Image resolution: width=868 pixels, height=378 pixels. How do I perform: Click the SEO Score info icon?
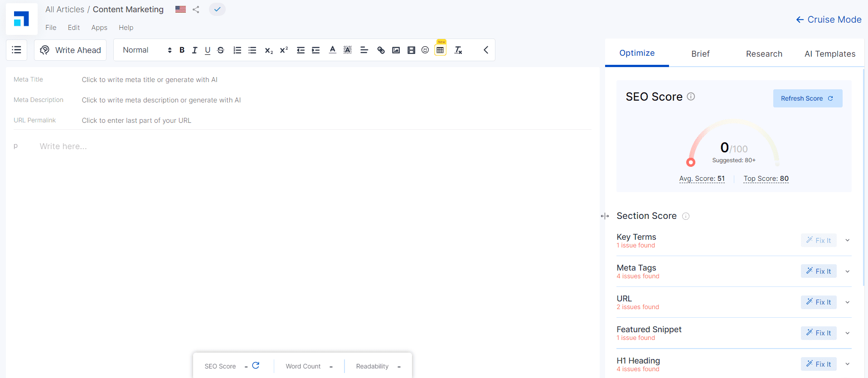coord(691,97)
